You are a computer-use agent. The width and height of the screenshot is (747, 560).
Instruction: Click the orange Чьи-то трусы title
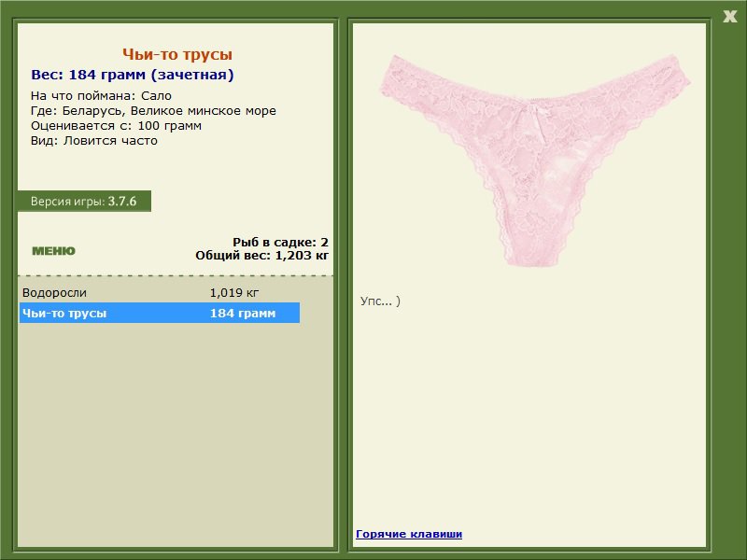point(177,54)
